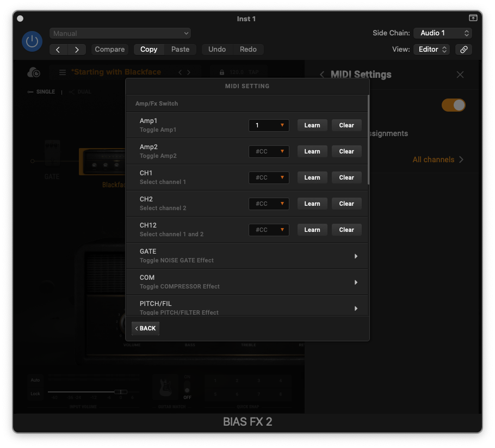
Task: Select the GATE pedal in signal chain
Action: coord(52,153)
